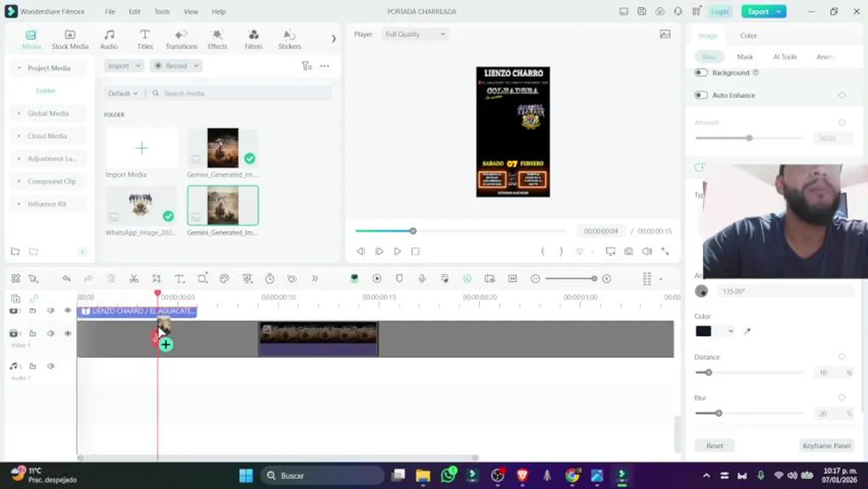Image resolution: width=868 pixels, height=489 pixels.
Task: Hide the title track with eye icon
Action: click(x=67, y=310)
